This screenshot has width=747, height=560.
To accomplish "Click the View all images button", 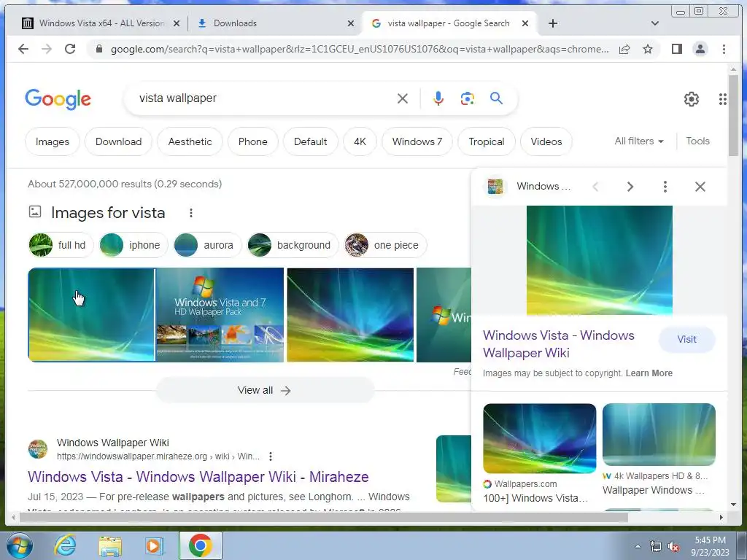I will click(x=265, y=391).
